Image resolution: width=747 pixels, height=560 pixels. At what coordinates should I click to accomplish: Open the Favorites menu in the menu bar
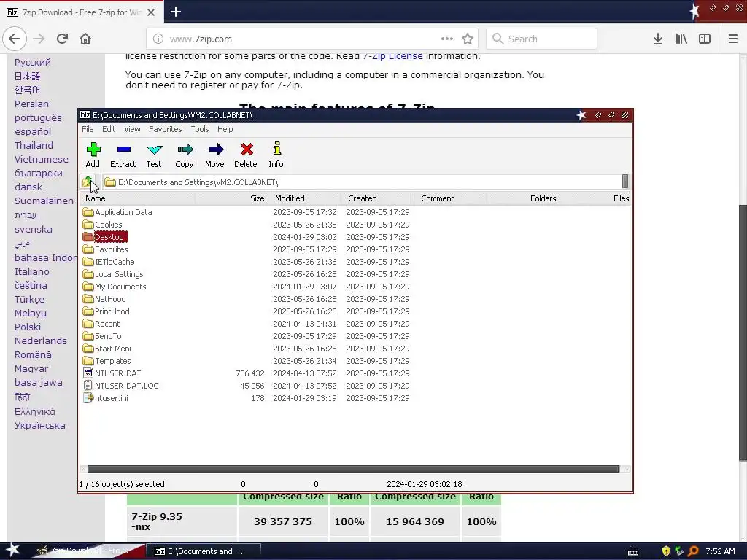pyautogui.click(x=166, y=129)
